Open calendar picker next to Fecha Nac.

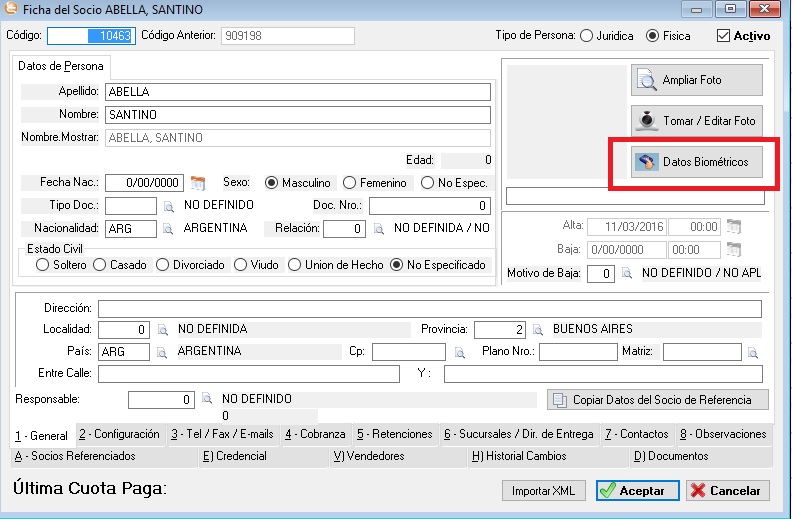point(198,183)
